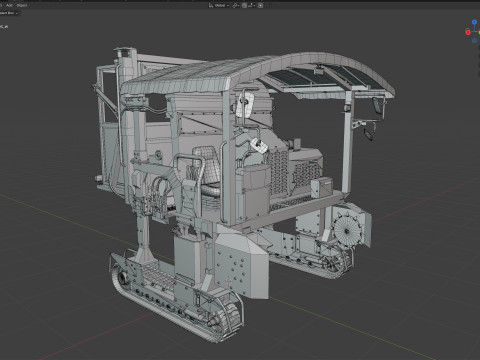This screenshot has height=360, width=480.
Task: Open the snap settings dropdown
Action: [251, 5]
